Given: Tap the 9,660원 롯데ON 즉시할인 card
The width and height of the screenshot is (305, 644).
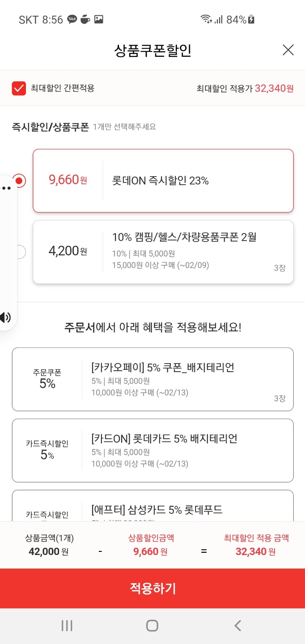Looking at the screenshot, I should (x=163, y=181).
